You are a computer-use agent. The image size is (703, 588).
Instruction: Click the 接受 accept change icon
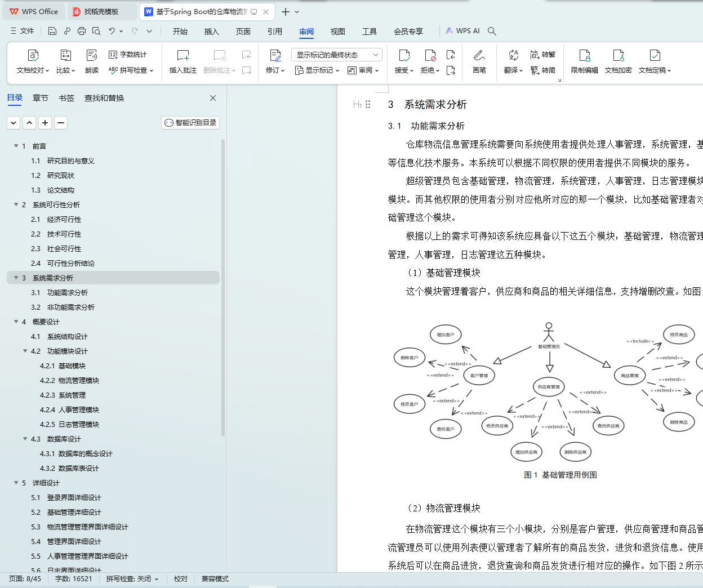point(404,55)
